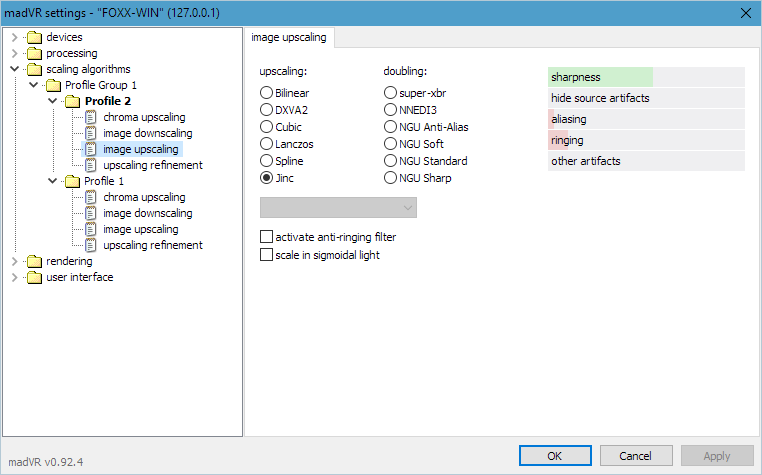Click page icon of Profile 1 image downscaling
This screenshot has width=762, height=475.
[x=90, y=213]
